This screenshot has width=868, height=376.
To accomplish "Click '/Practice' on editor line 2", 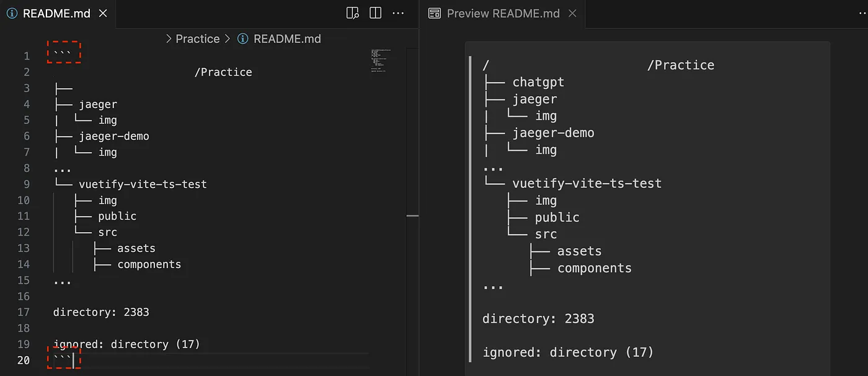I will [x=223, y=72].
